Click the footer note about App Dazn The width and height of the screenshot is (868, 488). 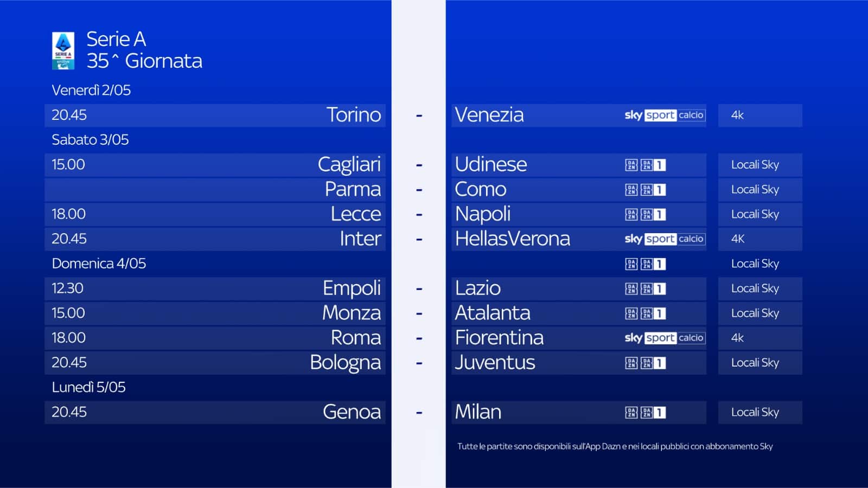pyautogui.click(x=615, y=446)
